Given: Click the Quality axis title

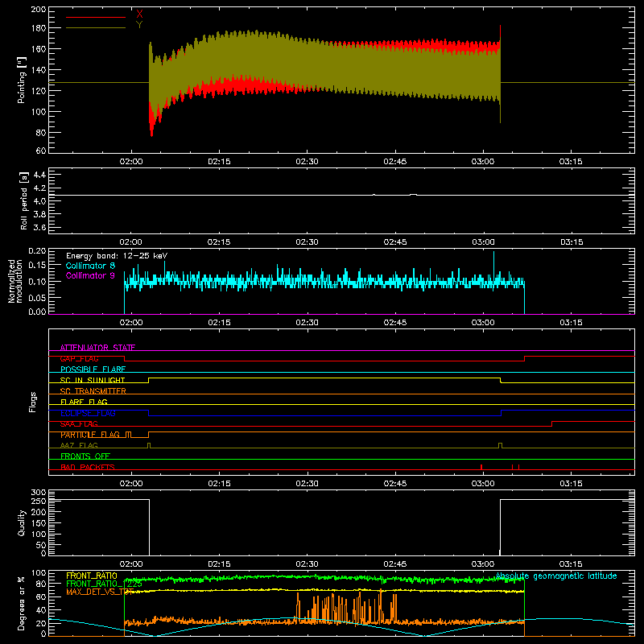Looking at the screenshot, I should [x=22, y=522].
